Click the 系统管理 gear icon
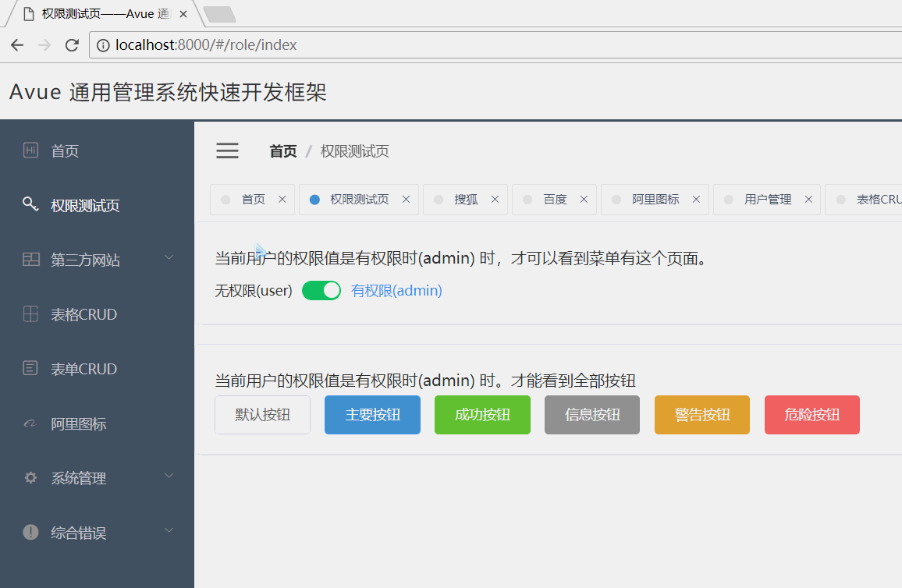Viewport: 902px width, 588px height. (30, 477)
